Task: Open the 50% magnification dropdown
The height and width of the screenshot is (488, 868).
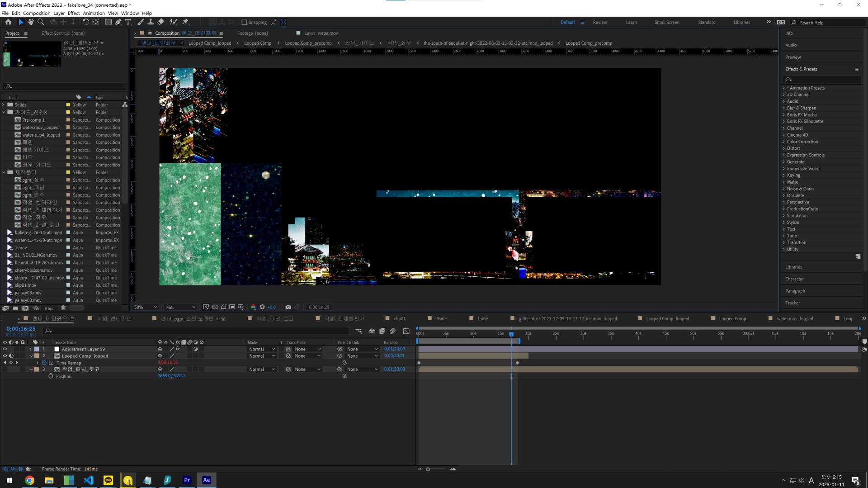Action: click(x=146, y=307)
